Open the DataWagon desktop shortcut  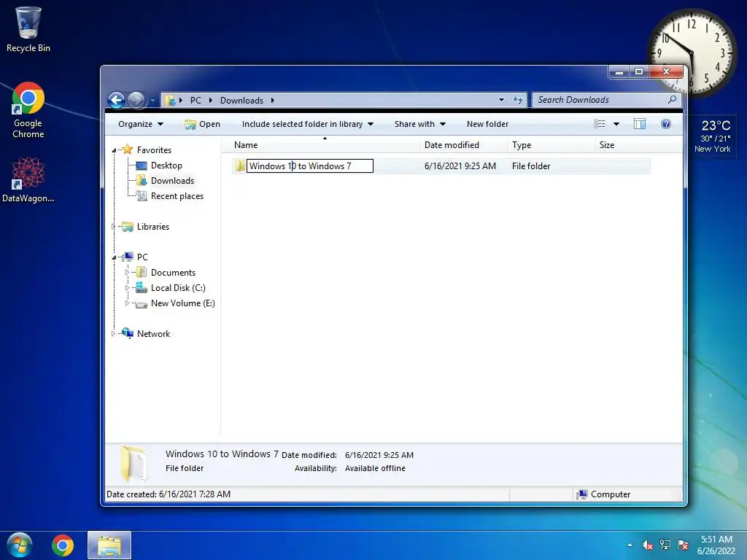[x=28, y=180]
